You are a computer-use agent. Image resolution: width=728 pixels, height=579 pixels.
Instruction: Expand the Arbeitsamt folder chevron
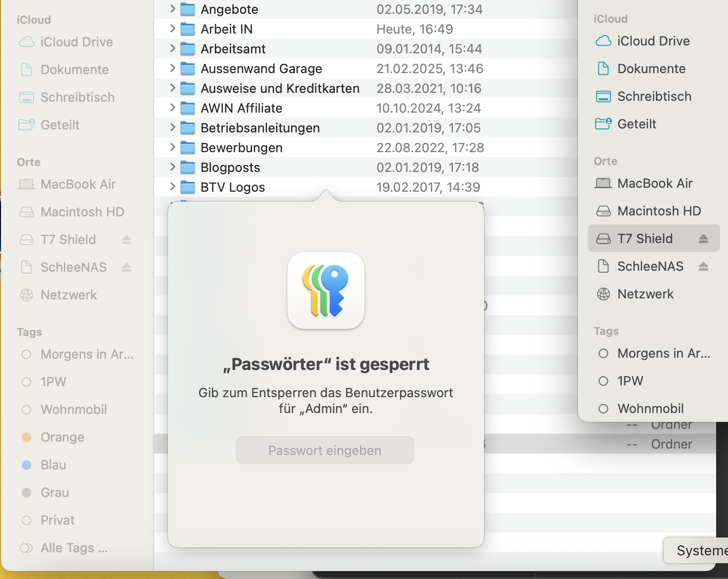click(x=172, y=48)
